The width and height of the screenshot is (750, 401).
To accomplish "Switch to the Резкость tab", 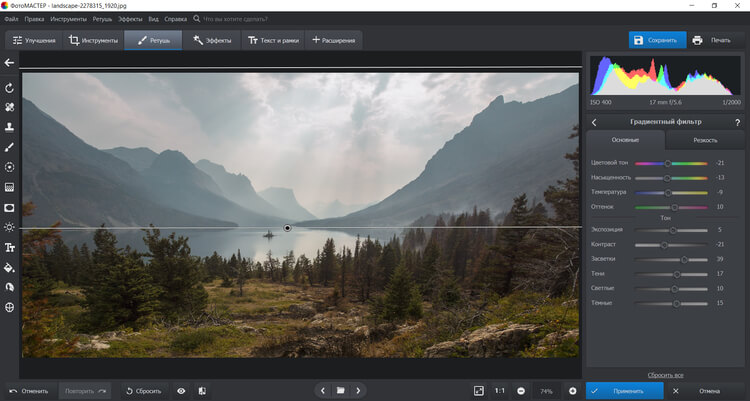I will 705,141.
